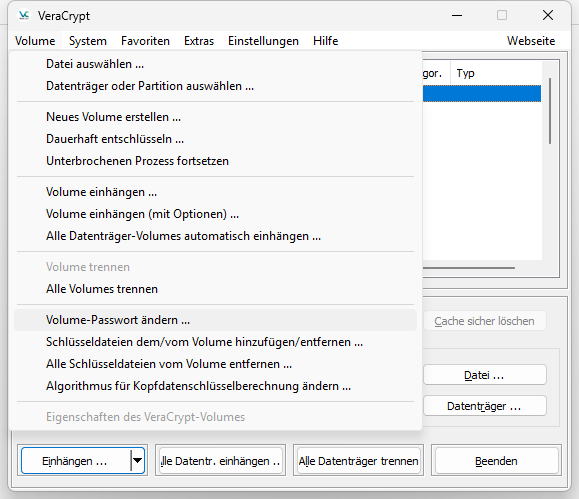Click 'Unterbrochenen Prozess fortsetzen'
This screenshot has width=579, height=499.
coord(215,161)
